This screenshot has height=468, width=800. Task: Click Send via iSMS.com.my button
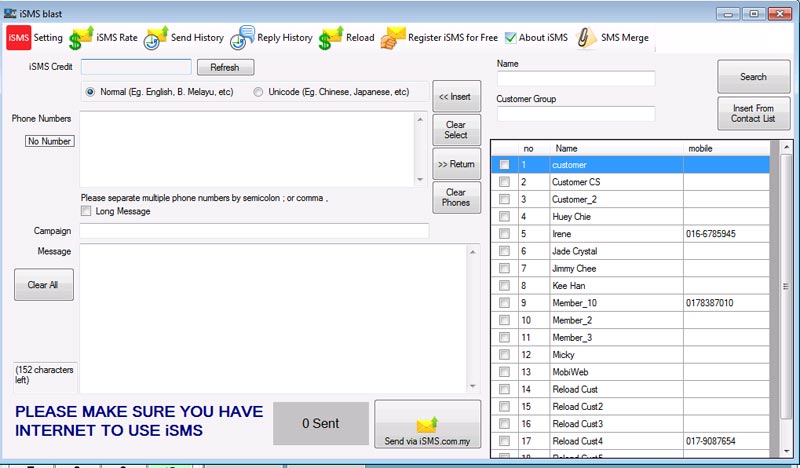(428, 425)
